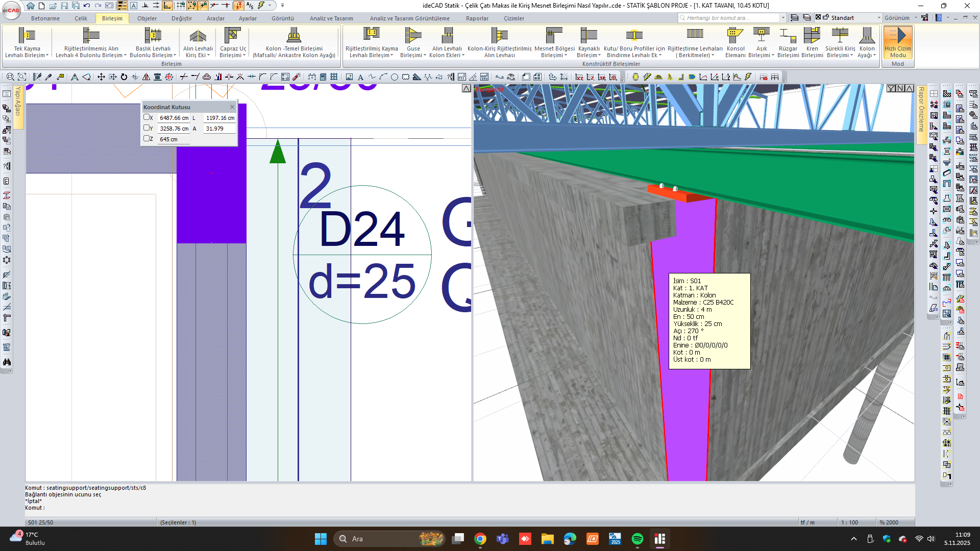Click the Kolon-Temel Birleşimi icon
Screen dimensions: 980x551
293,35
